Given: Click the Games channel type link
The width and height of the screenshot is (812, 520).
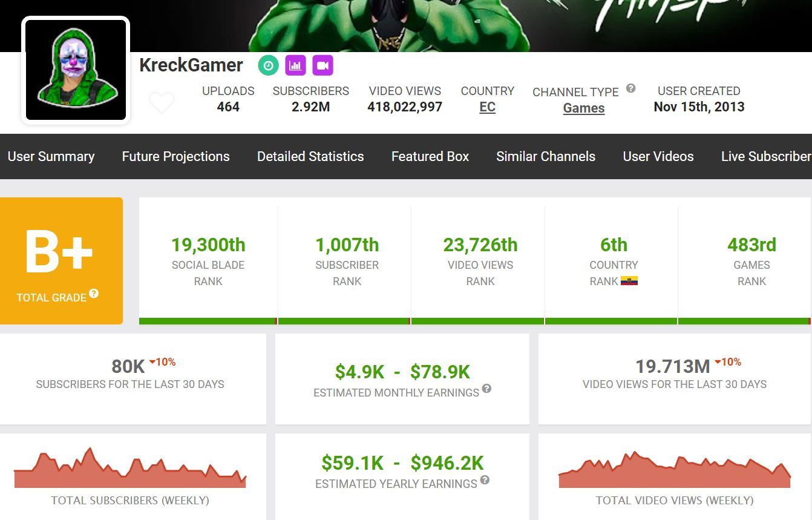Looking at the screenshot, I should pos(584,108).
